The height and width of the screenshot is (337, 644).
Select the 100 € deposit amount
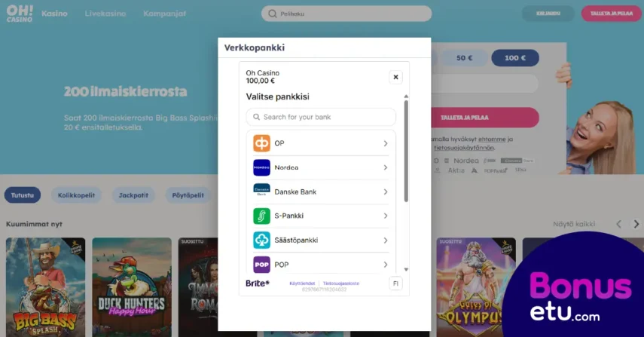(515, 58)
